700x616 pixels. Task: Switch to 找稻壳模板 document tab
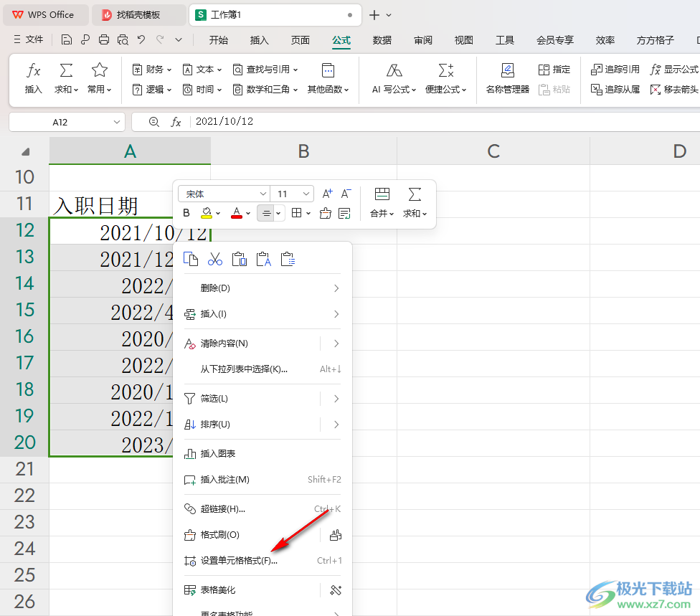138,15
